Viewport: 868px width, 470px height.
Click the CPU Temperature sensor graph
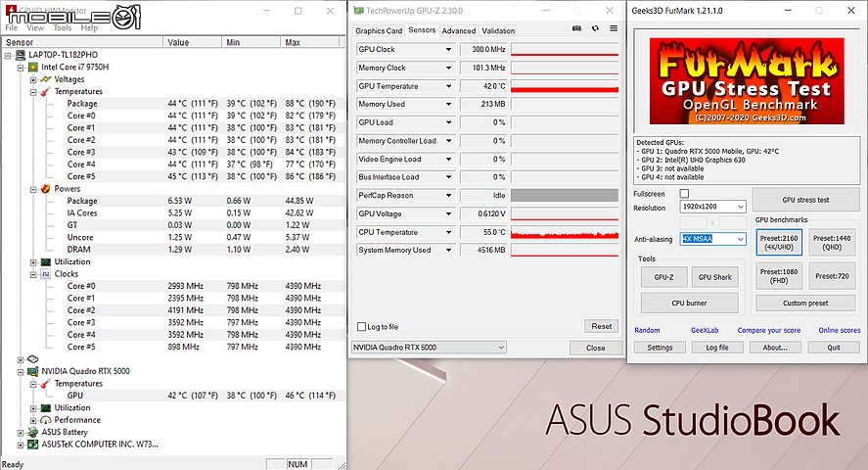[565, 232]
